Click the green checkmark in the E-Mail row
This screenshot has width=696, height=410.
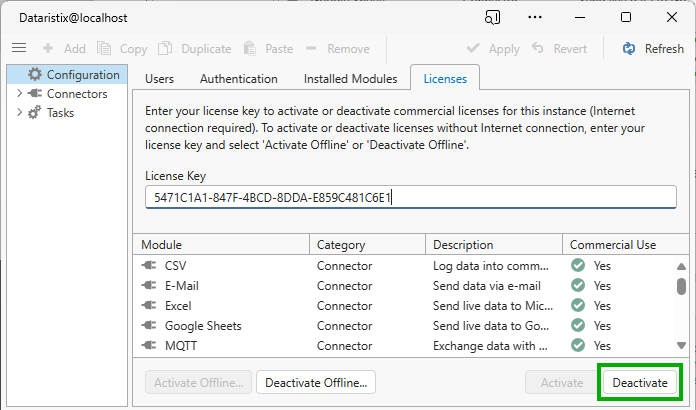pos(578,285)
